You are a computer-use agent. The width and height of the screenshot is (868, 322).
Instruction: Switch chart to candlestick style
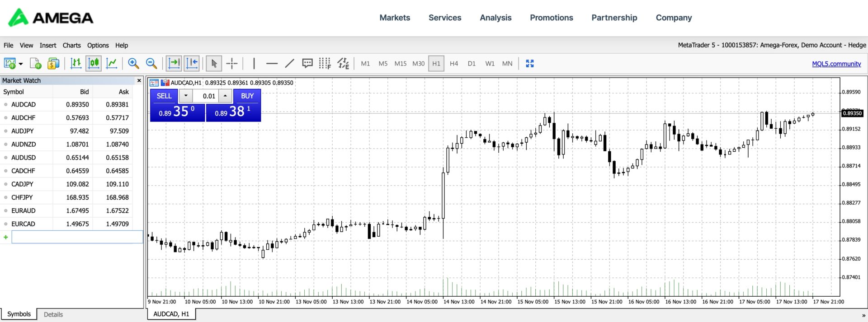pyautogui.click(x=94, y=64)
